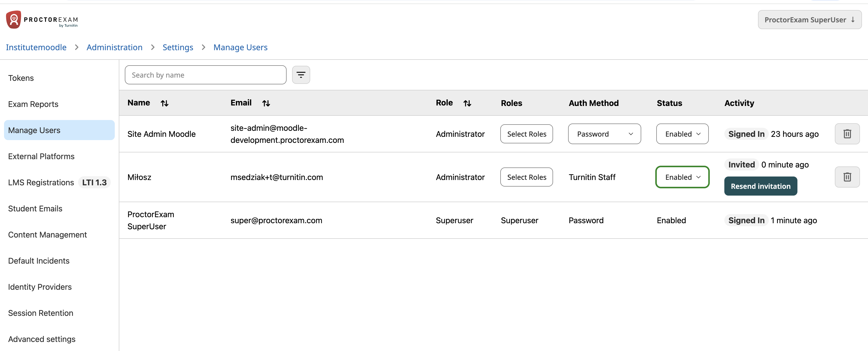Sort the table by Role
The image size is (868, 351).
pos(467,103)
